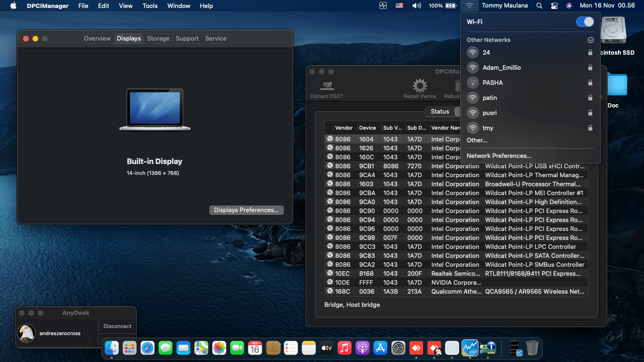Open Network Preferences from the Wi-Fi menu
The image size is (644, 362).
[499, 156]
